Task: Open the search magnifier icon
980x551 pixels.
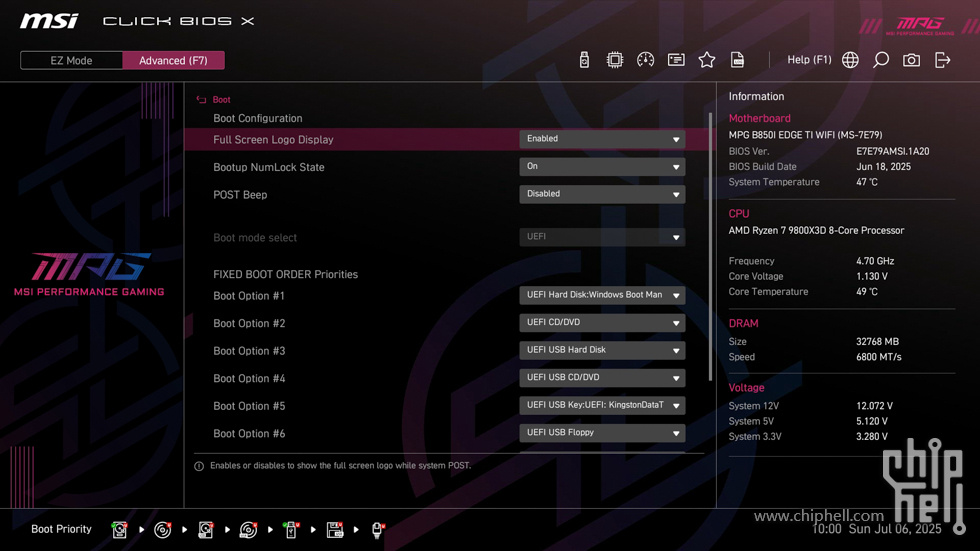Action: pos(881,60)
